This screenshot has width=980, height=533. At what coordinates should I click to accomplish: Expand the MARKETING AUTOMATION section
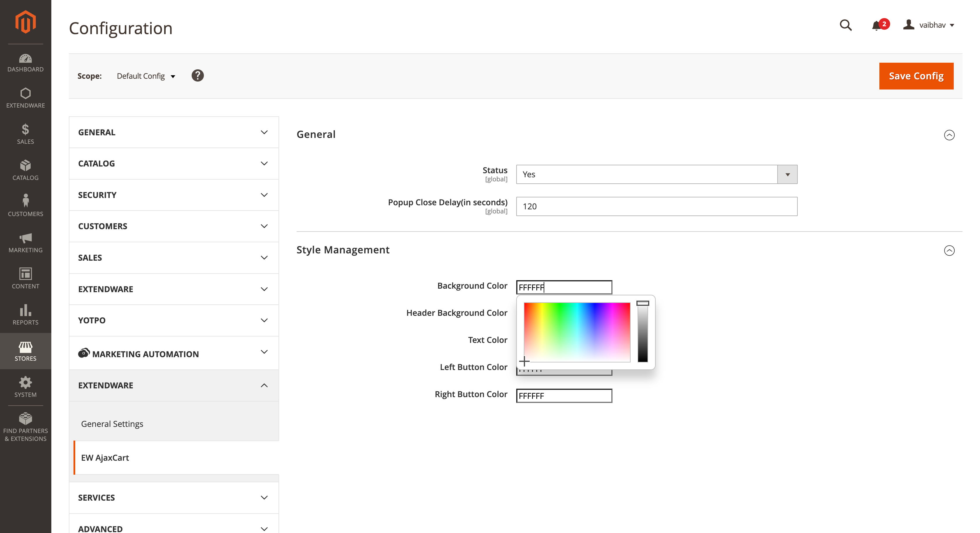(x=174, y=353)
